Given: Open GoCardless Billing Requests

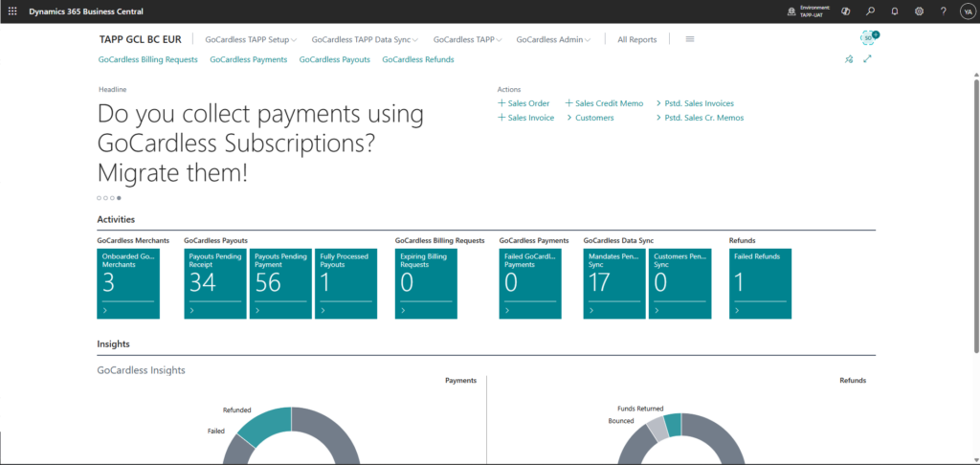Looking at the screenshot, I should [148, 59].
